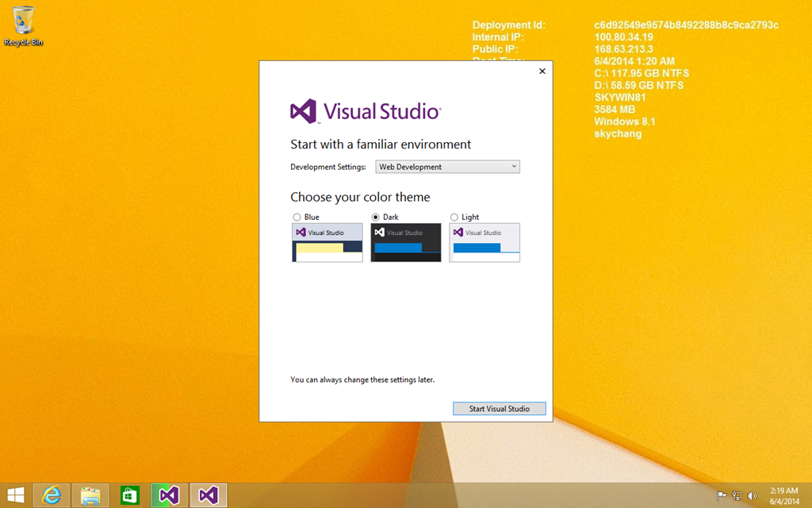Open the Windows Start button
The width and height of the screenshot is (812, 508).
16,495
